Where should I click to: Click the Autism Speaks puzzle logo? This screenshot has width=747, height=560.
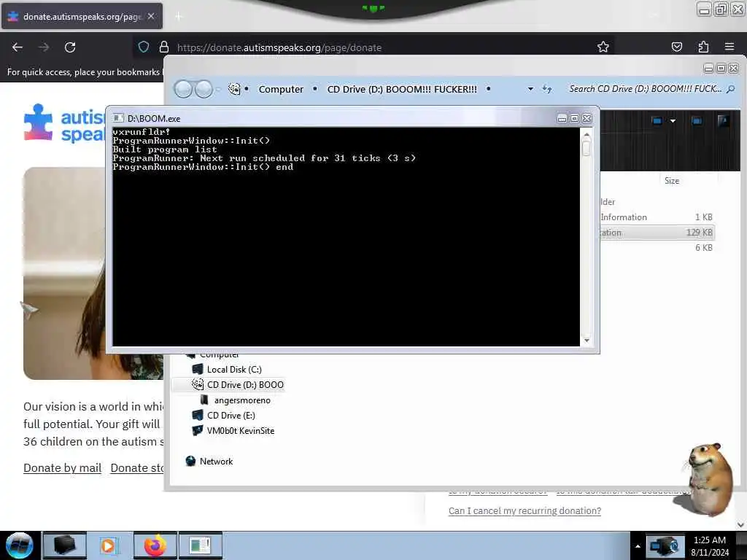38,122
